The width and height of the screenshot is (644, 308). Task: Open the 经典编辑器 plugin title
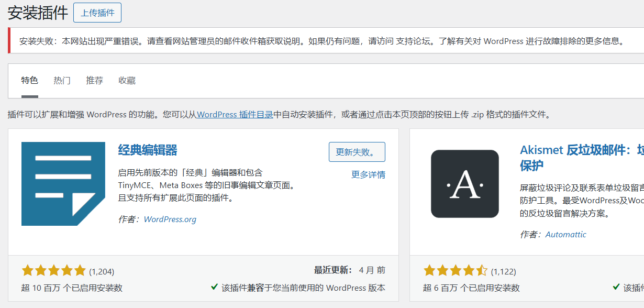[148, 150]
